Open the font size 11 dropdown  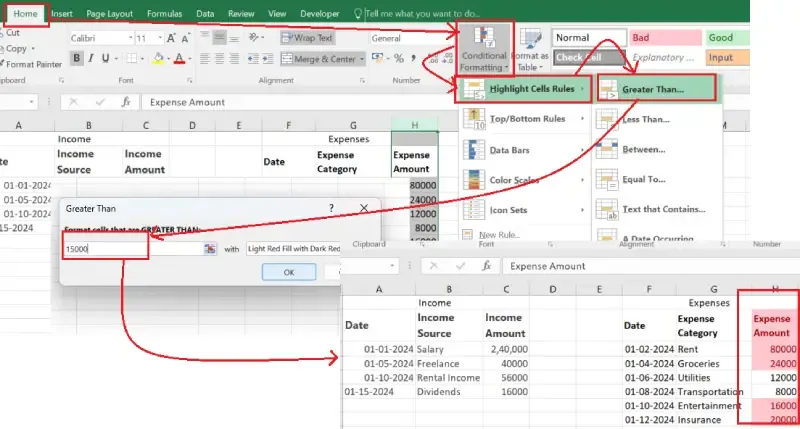[160, 38]
